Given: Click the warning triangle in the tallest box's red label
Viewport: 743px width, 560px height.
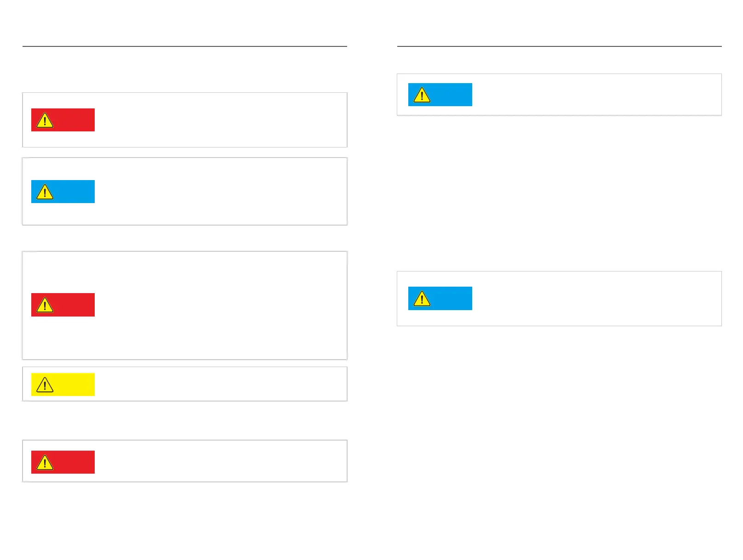Looking at the screenshot, I should click(x=45, y=305).
